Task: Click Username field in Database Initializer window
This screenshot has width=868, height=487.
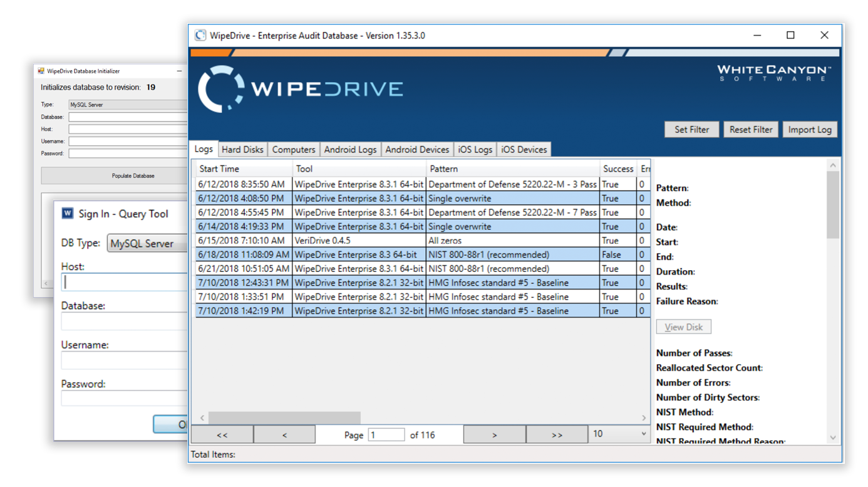Action: pos(128,141)
